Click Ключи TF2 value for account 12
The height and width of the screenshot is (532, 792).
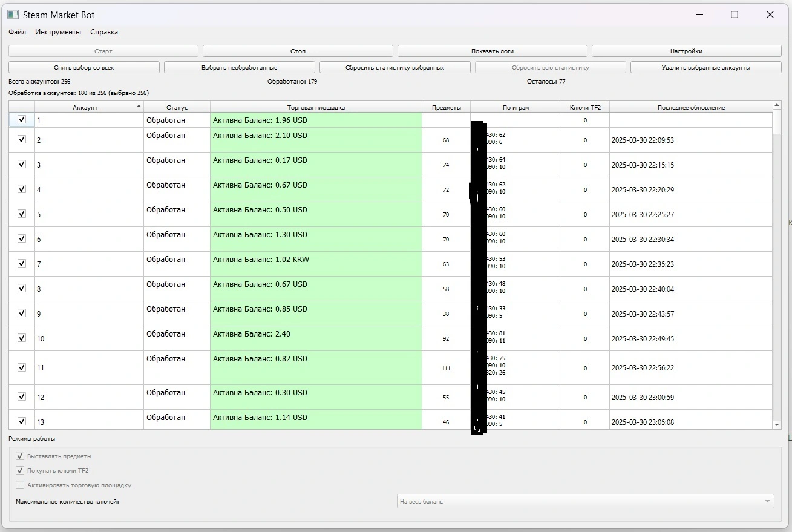[x=585, y=398]
